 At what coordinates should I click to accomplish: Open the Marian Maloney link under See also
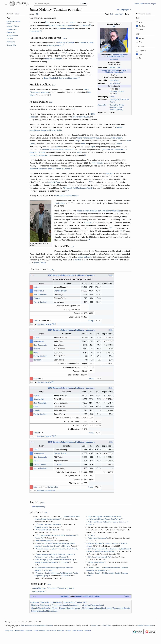tap(39, 507)
